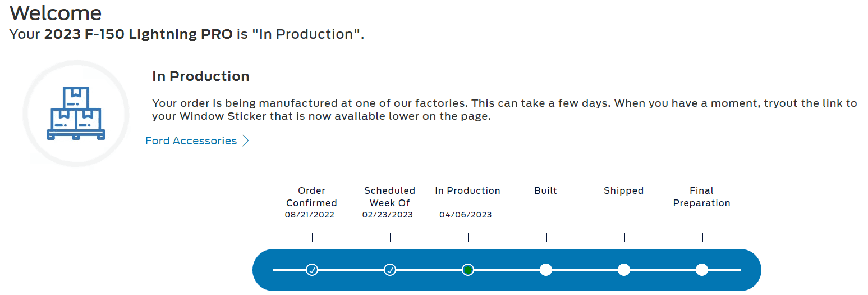Select the Scheduled Week Of checkmark circle
The image size is (868, 295).
tap(390, 270)
